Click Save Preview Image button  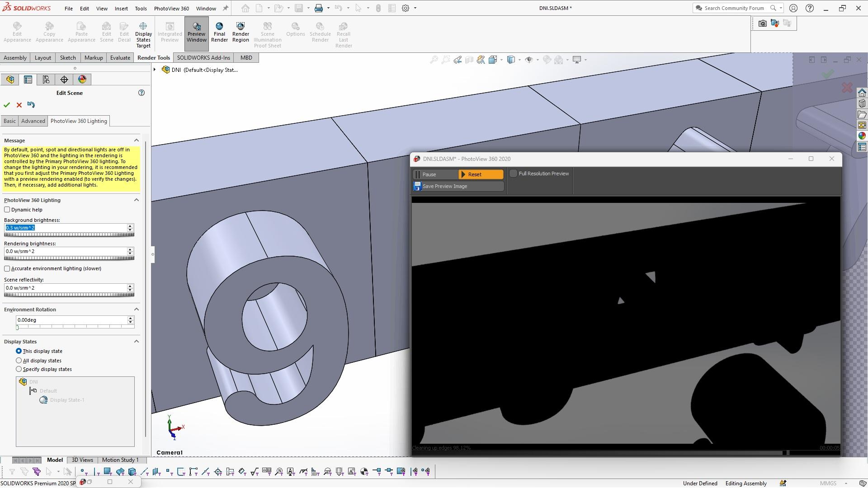point(458,186)
